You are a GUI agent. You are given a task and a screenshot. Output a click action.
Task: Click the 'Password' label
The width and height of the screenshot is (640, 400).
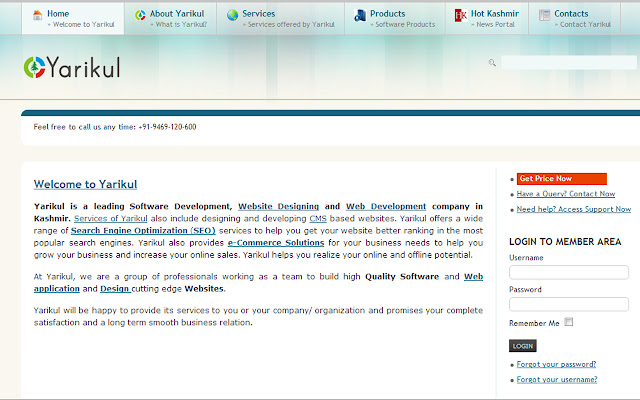pyautogui.click(x=525, y=290)
